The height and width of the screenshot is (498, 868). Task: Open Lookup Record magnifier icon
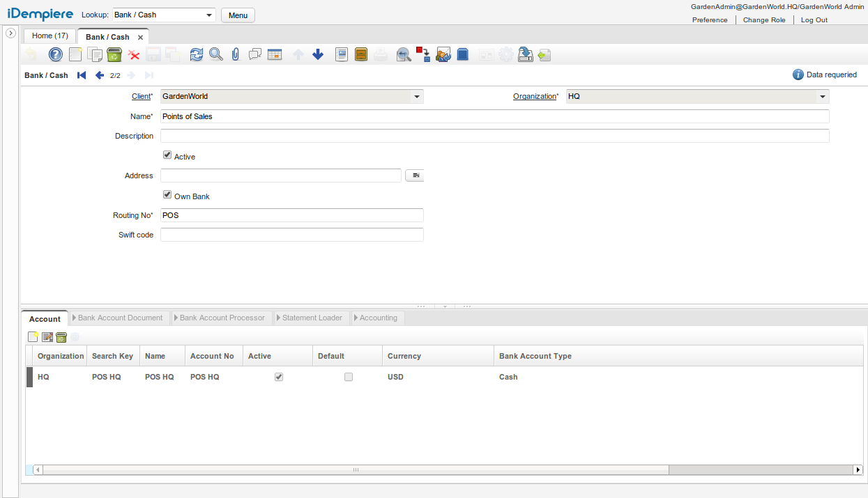pyautogui.click(x=216, y=54)
